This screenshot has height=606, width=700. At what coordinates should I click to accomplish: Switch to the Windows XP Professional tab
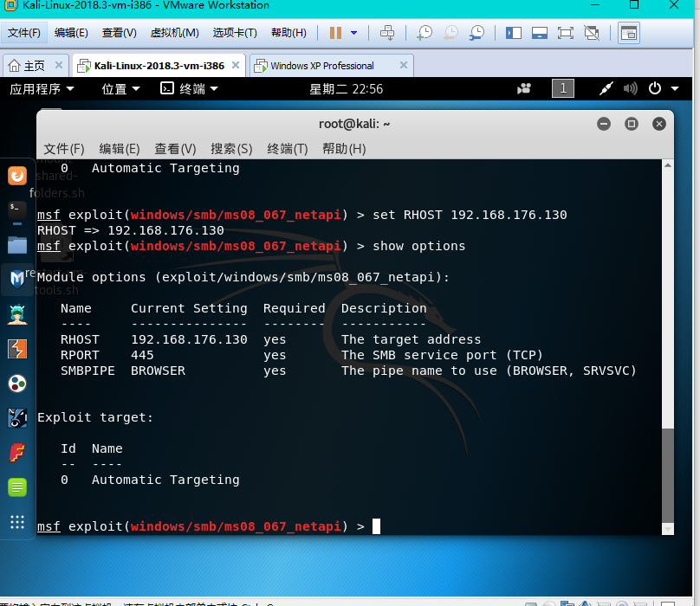(x=322, y=66)
